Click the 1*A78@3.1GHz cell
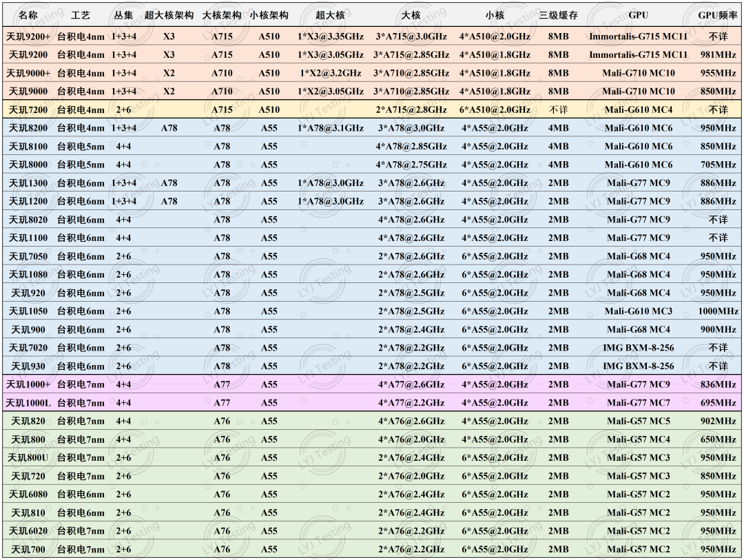Viewport: 744px width, 560px height. click(x=331, y=128)
